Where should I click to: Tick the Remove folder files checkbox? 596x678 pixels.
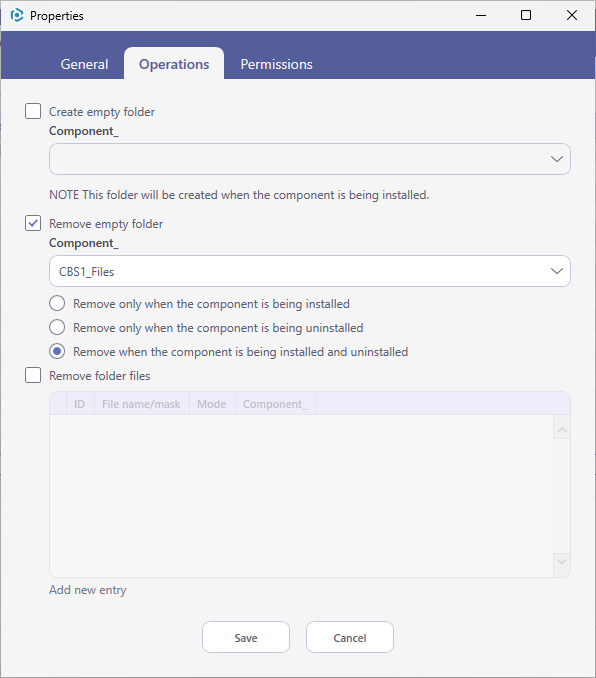point(33,375)
